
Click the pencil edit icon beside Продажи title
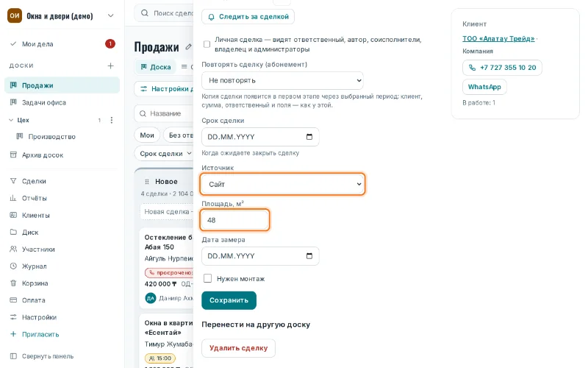point(188,47)
